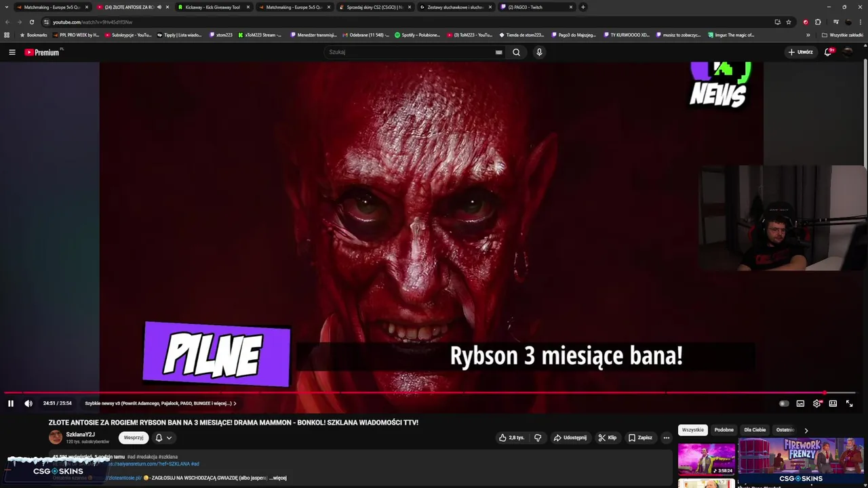
Task: Click the Wesprzyj join button
Action: [134, 438]
